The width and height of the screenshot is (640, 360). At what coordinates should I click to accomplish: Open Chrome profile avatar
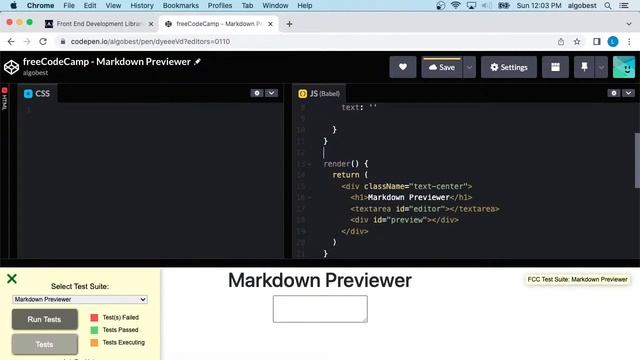click(613, 42)
